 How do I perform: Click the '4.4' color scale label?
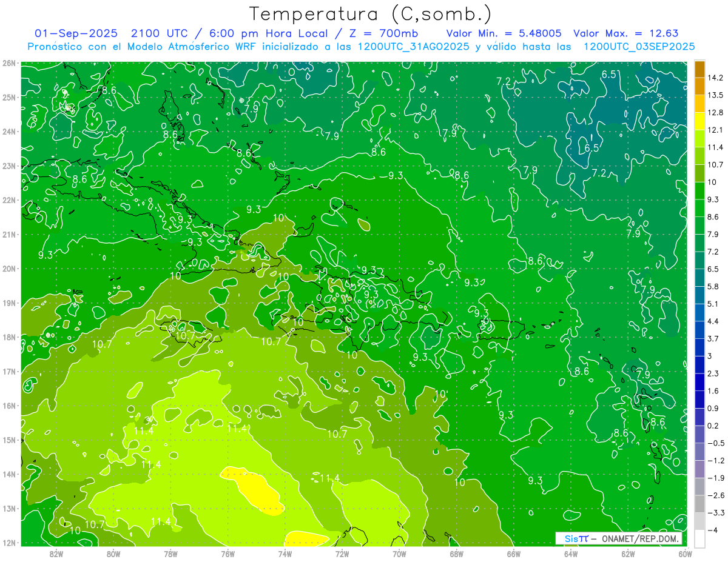pos(713,321)
